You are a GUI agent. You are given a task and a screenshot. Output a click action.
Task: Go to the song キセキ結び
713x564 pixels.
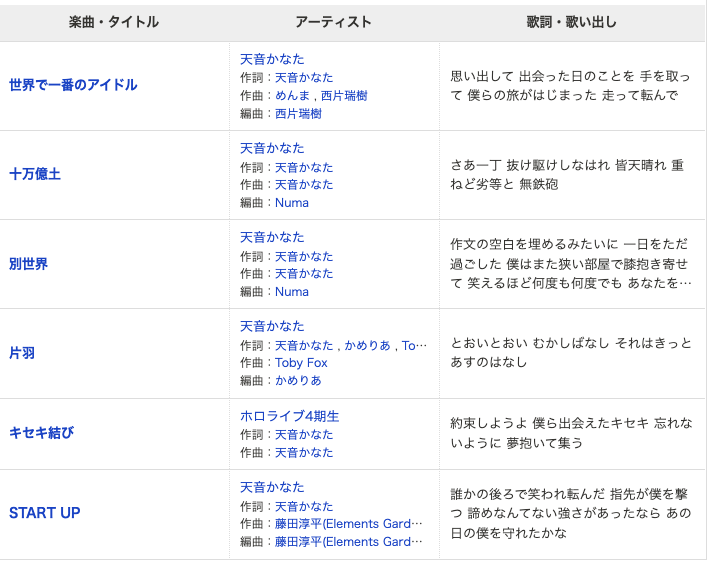click(x=41, y=433)
